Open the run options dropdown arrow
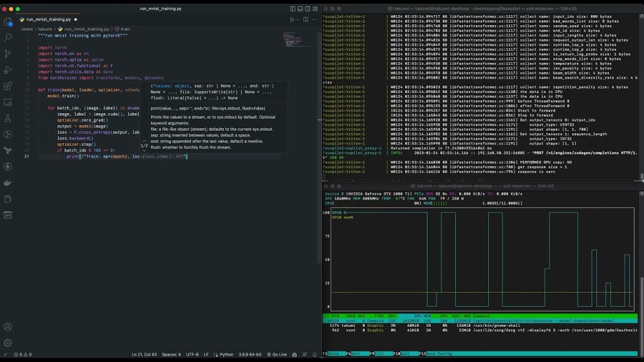The width and height of the screenshot is (644, 362). [299, 19]
